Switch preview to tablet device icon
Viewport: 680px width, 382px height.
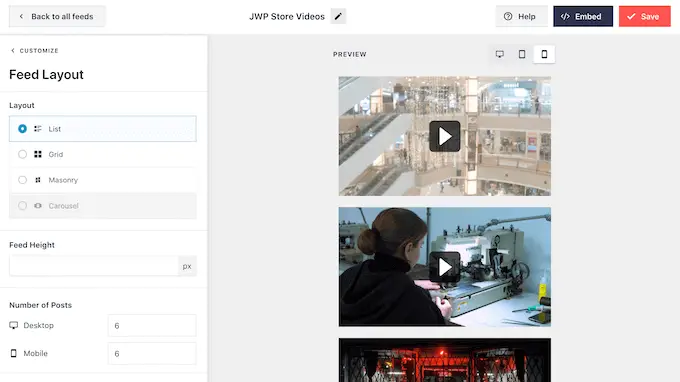tap(522, 54)
